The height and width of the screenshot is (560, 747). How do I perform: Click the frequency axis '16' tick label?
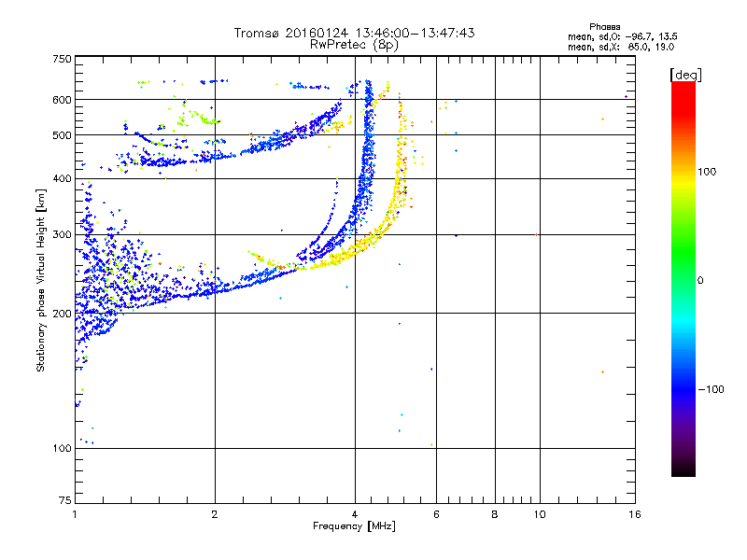point(635,514)
